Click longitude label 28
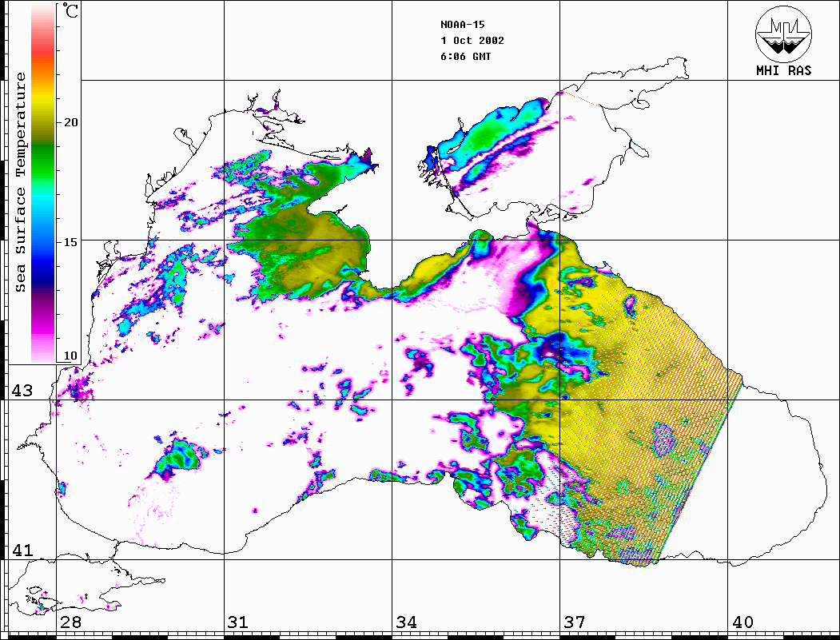Viewport: 840px width, 640px height. click(70, 622)
